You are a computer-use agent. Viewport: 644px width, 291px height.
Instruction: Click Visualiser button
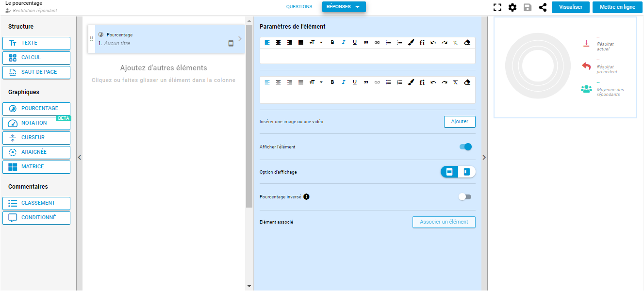coord(571,7)
